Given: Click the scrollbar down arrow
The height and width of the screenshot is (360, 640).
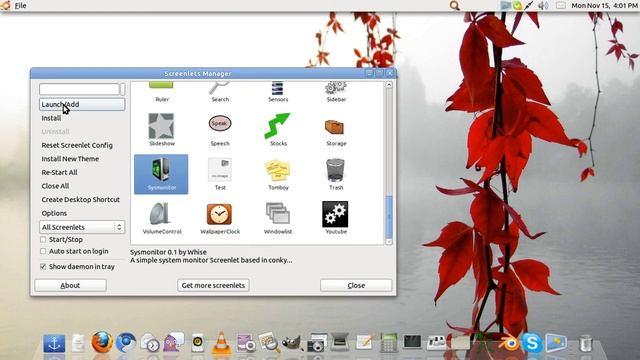Looking at the screenshot, I should (389, 242).
